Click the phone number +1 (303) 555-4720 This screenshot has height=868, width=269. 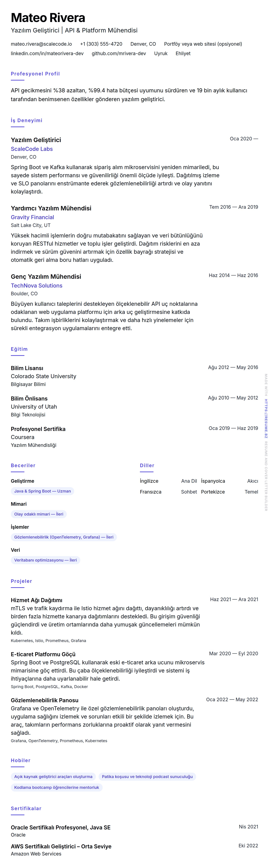point(101,44)
